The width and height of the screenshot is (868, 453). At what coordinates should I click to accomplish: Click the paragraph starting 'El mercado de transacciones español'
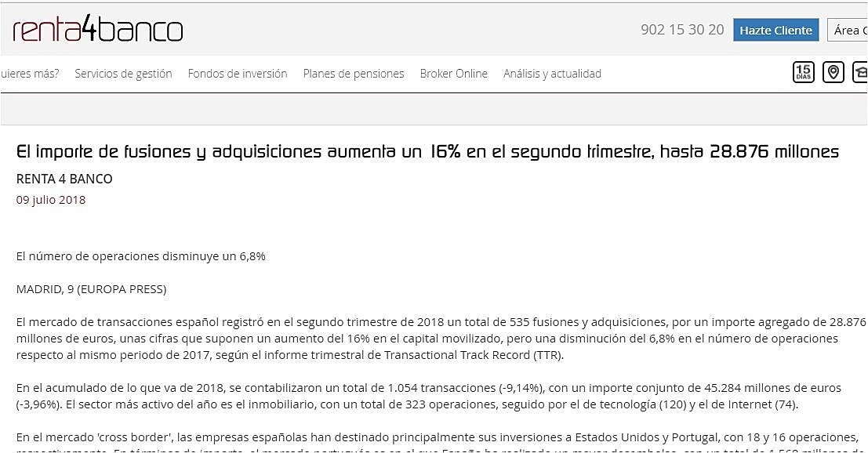tap(441, 339)
